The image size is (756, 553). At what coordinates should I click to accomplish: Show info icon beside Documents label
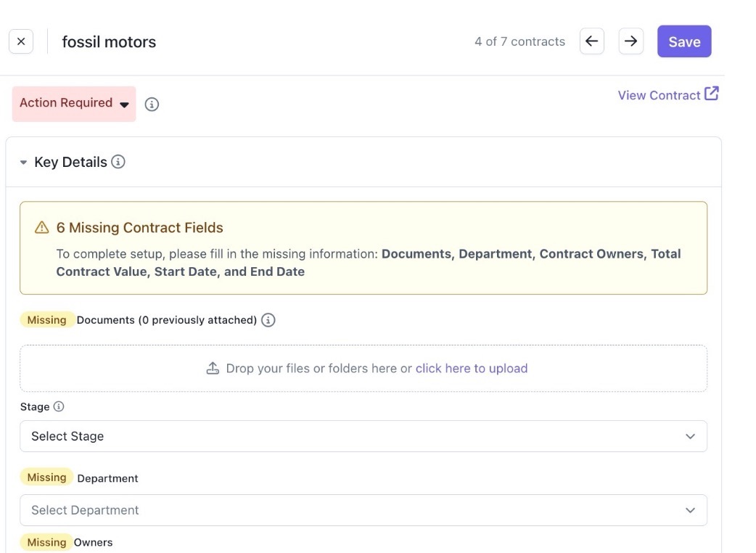[x=268, y=320]
